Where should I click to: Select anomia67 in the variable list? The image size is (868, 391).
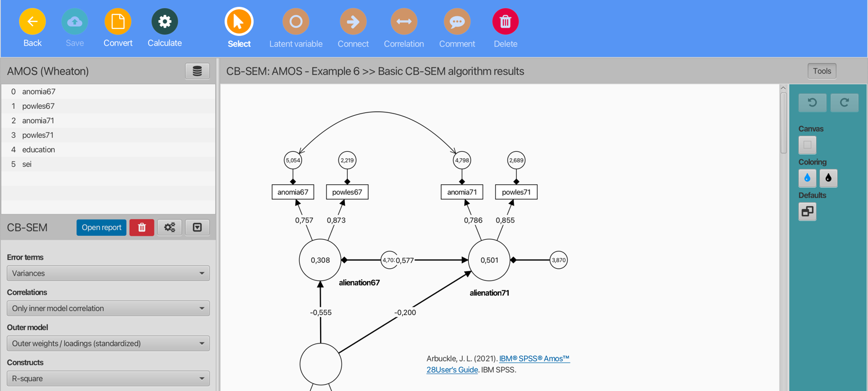click(108, 92)
